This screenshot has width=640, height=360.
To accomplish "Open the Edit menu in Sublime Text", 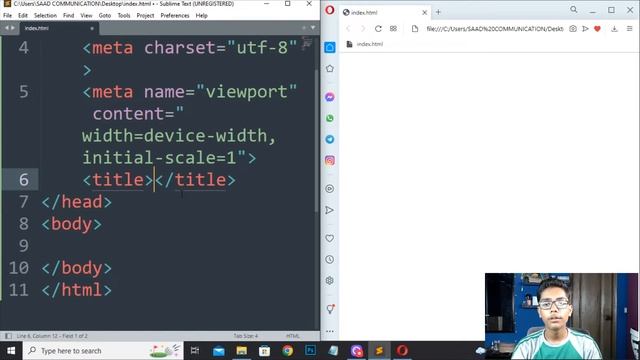I will (23, 16).
